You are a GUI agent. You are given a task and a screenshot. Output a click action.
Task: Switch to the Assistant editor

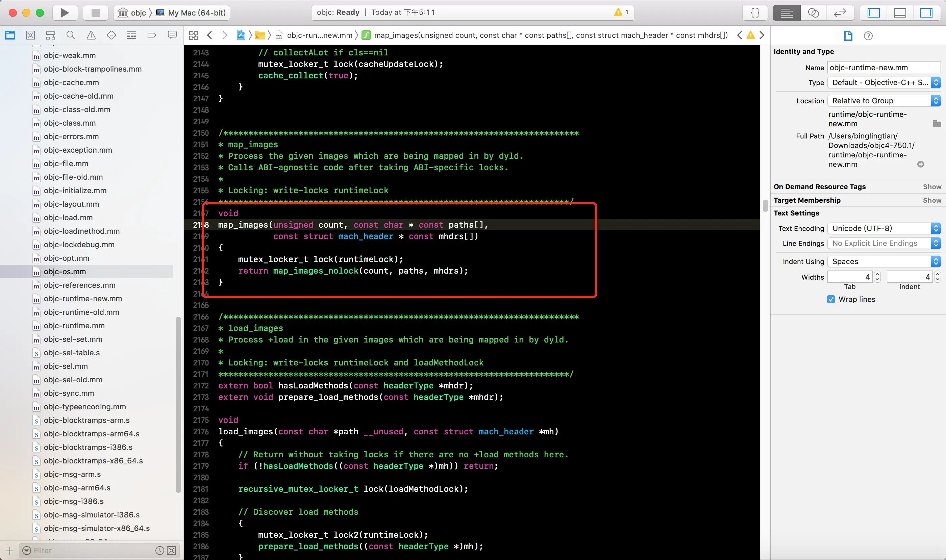tap(813, 13)
